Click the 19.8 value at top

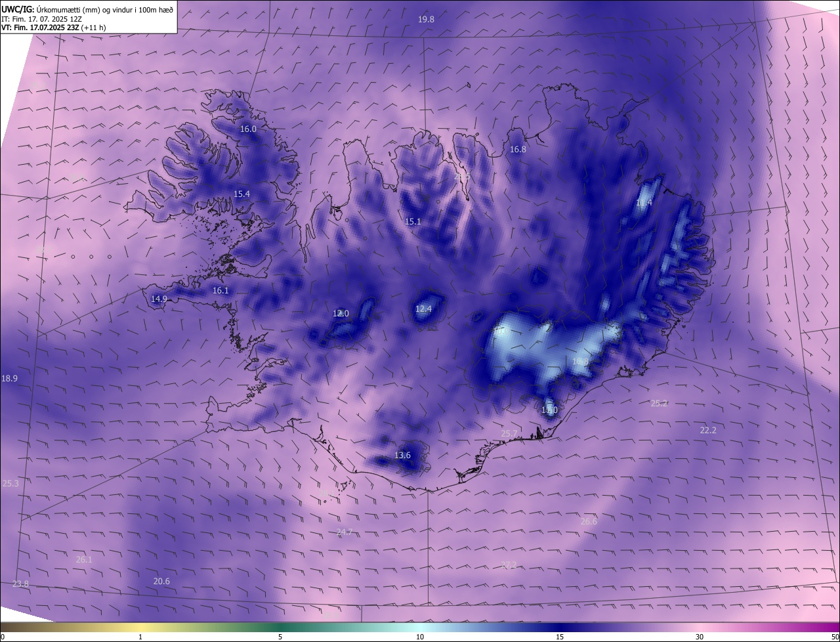426,20
